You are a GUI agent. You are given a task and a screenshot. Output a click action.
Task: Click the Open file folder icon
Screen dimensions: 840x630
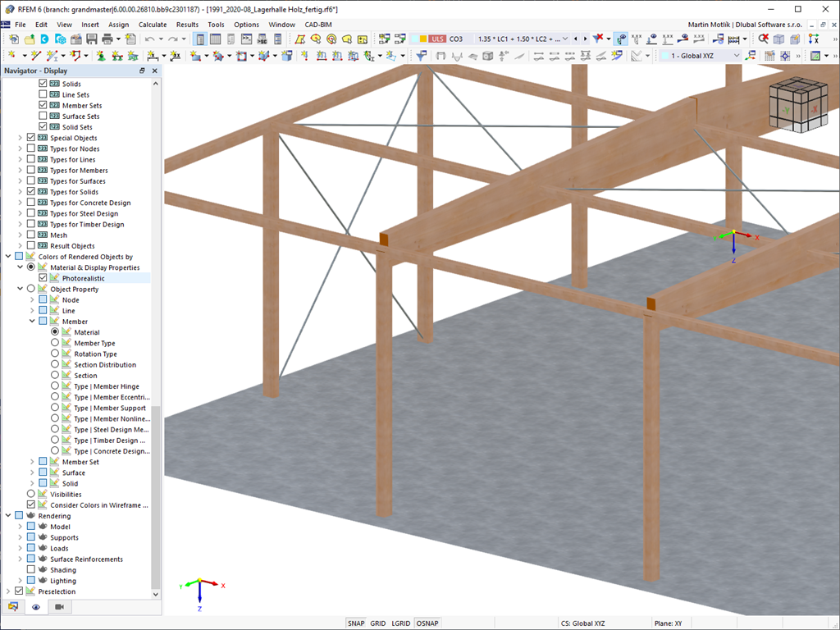[x=30, y=39]
